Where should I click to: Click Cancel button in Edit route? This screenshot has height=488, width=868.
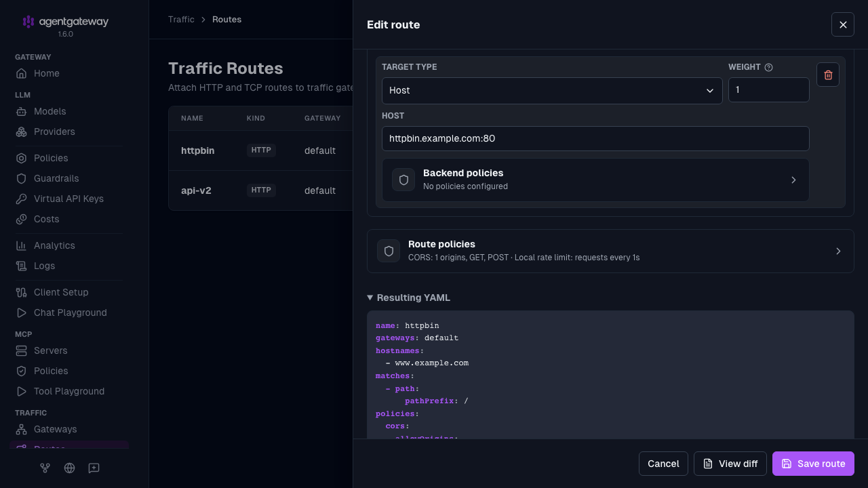[663, 464]
